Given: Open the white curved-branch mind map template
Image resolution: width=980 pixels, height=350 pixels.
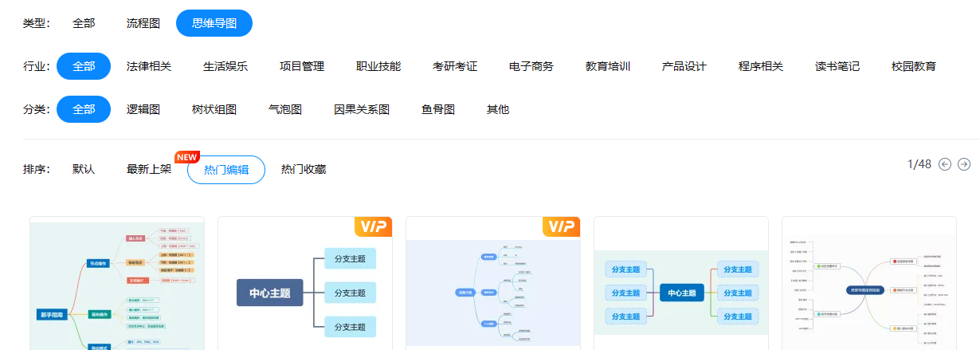Looking at the screenshot, I should (869, 283).
